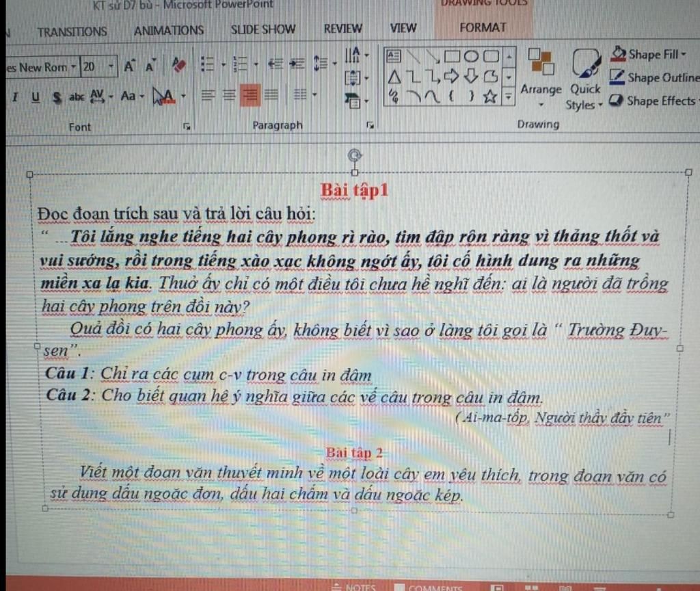Image resolution: width=700 pixels, height=591 pixels.
Task: Open the font name dropdown
Action: [x=73, y=67]
